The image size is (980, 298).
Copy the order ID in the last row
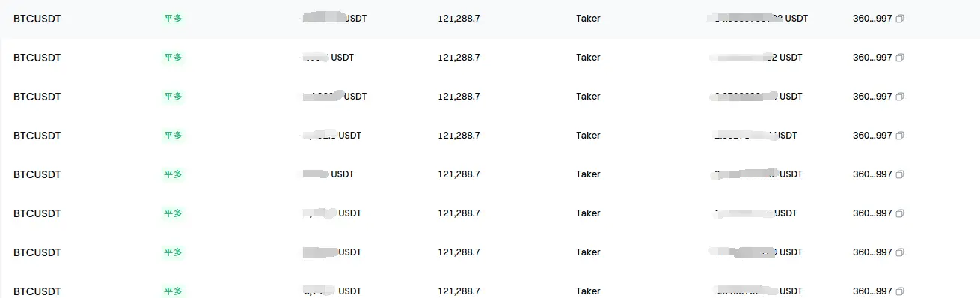[900, 291]
